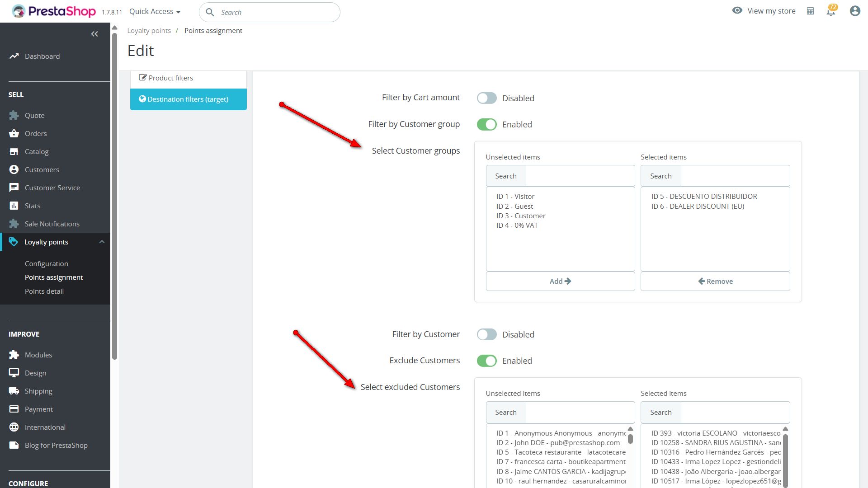This screenshot has width=868, height=488.
Task: Click the notifications bell icon
Action: click(x=830, y=11)
